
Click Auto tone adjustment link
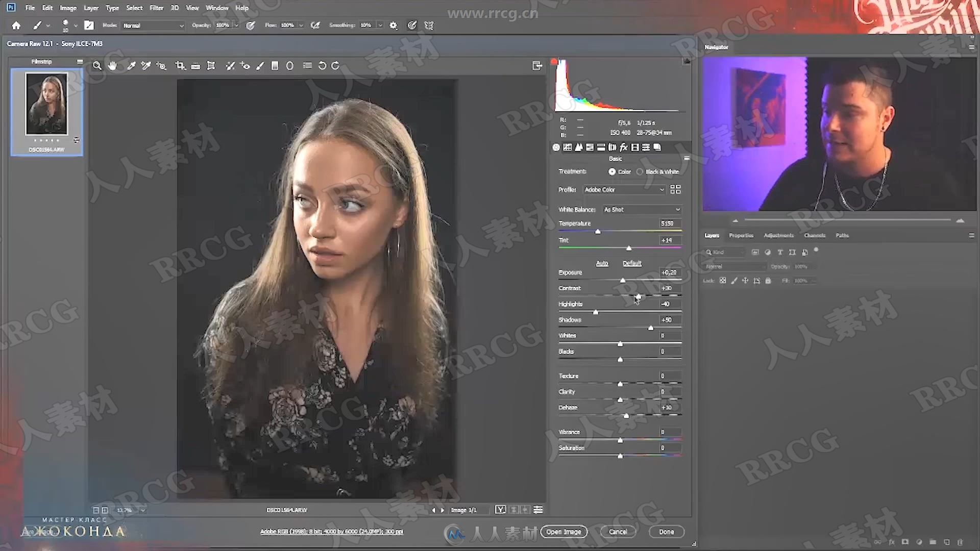click(602, 263)
